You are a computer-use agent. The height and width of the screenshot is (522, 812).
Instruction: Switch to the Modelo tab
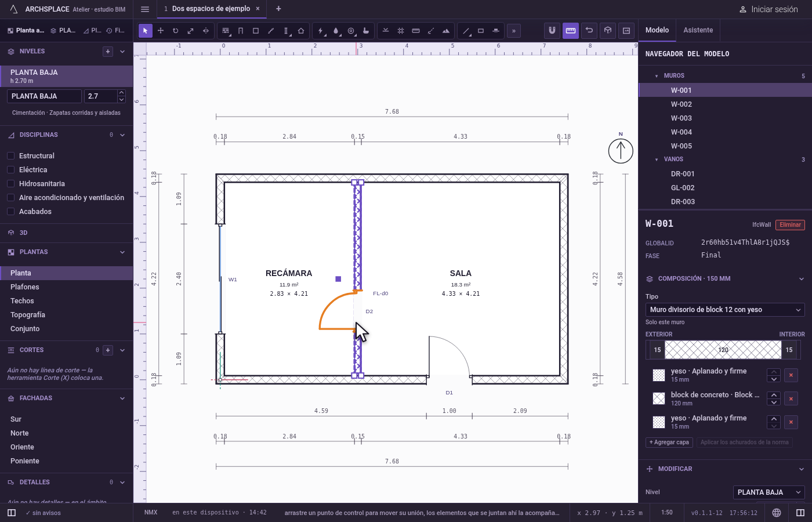(x=657, y=30)
